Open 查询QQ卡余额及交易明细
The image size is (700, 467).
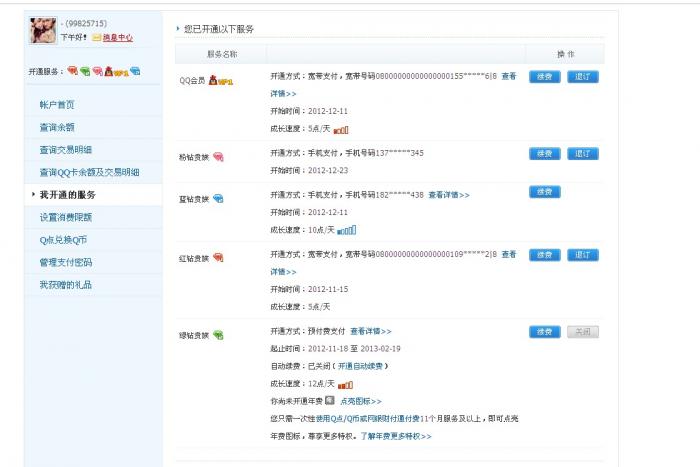click(89, 172)
